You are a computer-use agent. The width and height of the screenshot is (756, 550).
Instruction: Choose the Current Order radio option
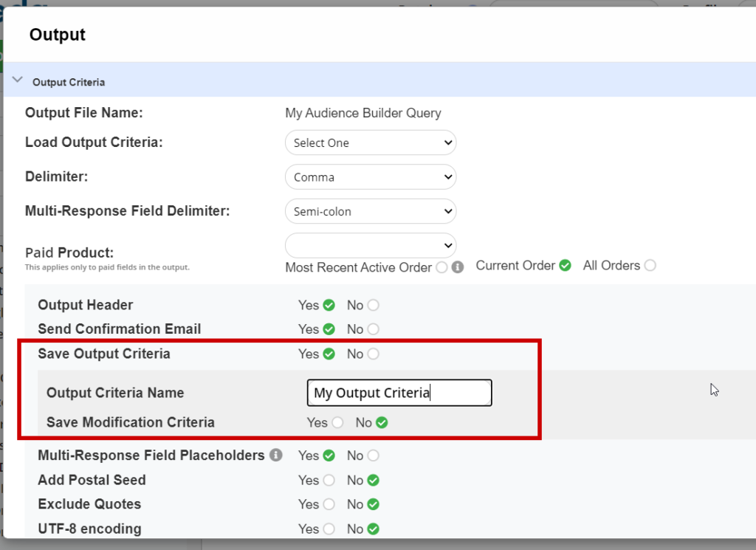pyautogui.click(x=566, y=266)
